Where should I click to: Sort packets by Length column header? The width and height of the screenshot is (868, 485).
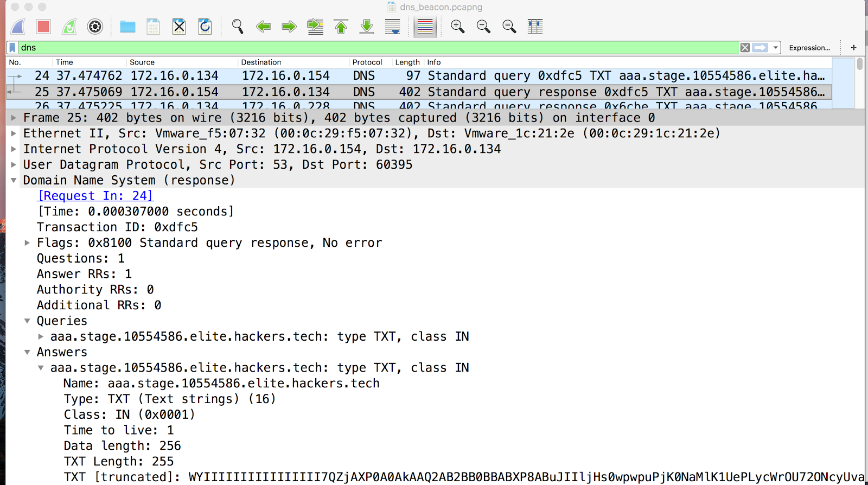409,62
